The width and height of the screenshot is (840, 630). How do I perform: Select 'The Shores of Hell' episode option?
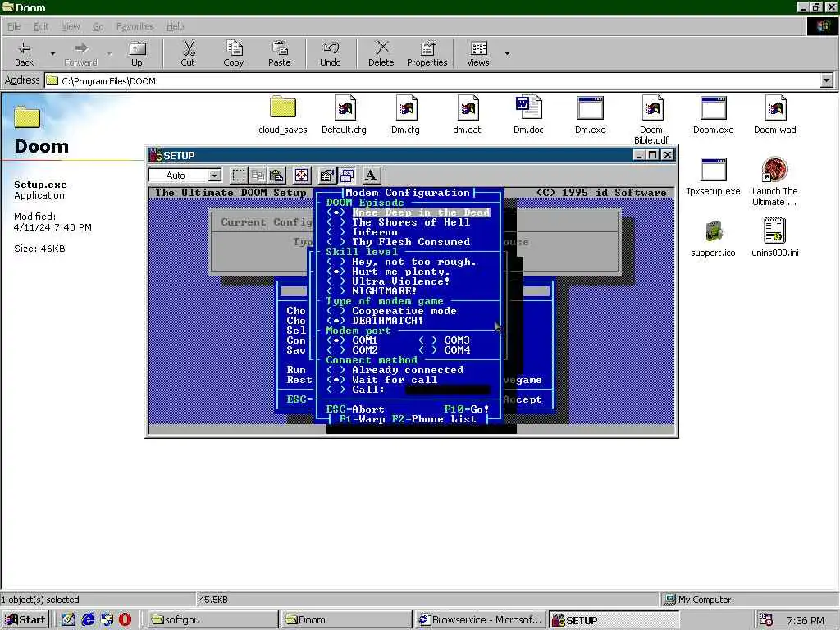pyautogui.click(x=399, y=222)
